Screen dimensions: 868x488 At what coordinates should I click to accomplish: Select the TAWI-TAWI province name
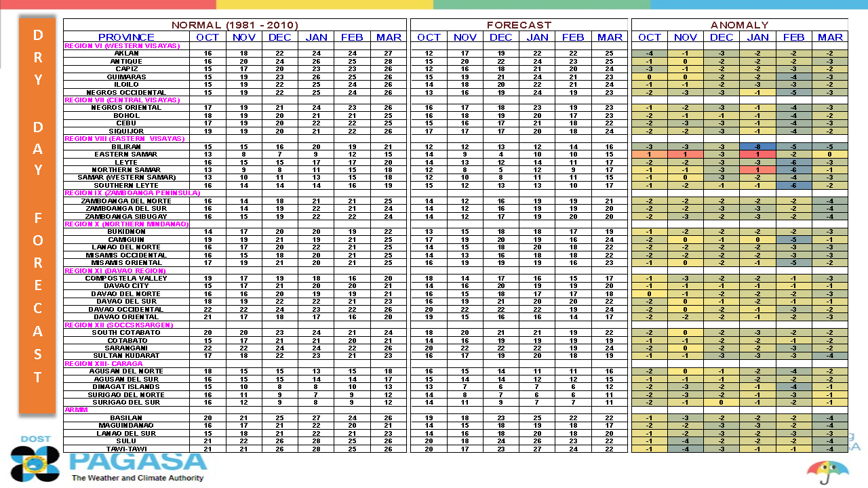pos(126,449)
